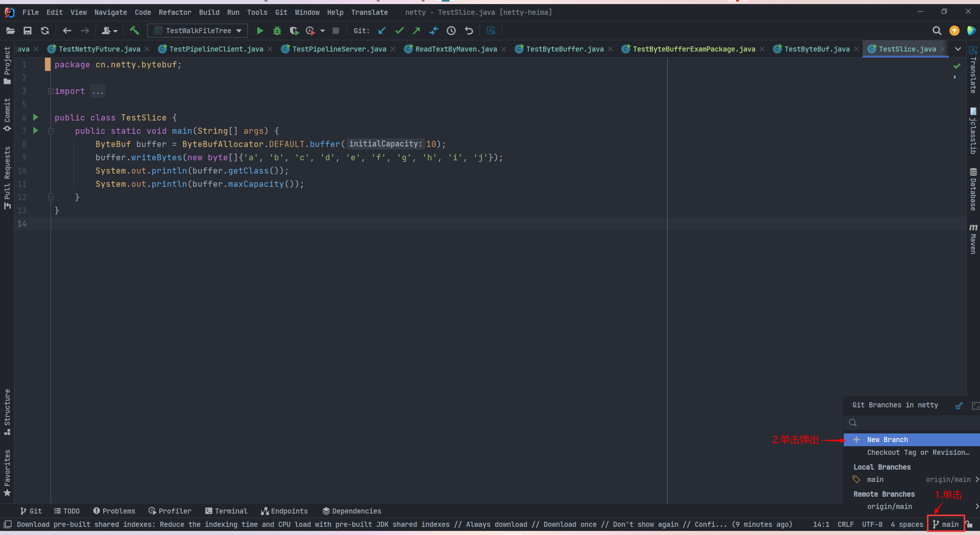Start debugging with the bug icon
The height and width of the screenshot is (535, 980).
coord(277,31)
